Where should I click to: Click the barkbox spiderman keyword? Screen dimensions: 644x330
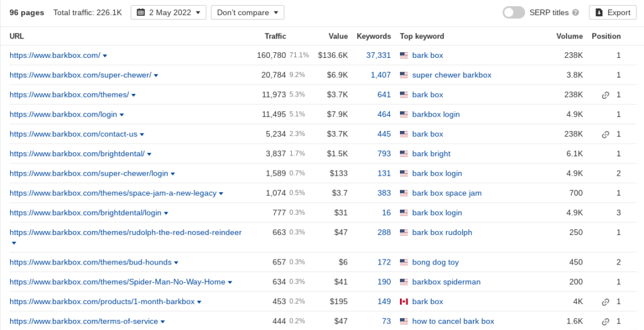(447, 282)
